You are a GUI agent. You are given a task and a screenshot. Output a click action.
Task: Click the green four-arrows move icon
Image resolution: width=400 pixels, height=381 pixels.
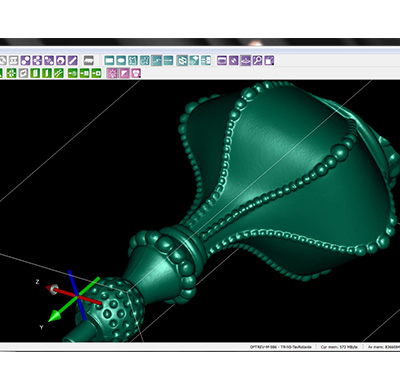[11, 73]
